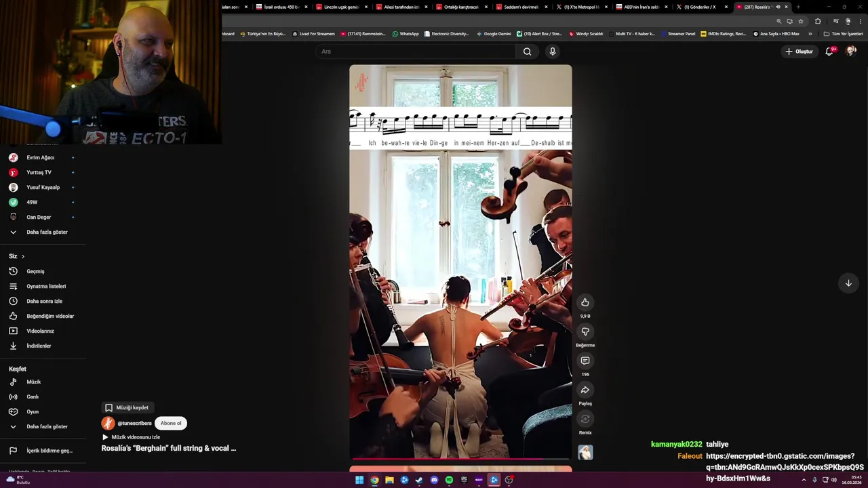Viewport: 868px width, 488px height.
Task: Open Oyun under Keşfet
Action: coord(43,411)
